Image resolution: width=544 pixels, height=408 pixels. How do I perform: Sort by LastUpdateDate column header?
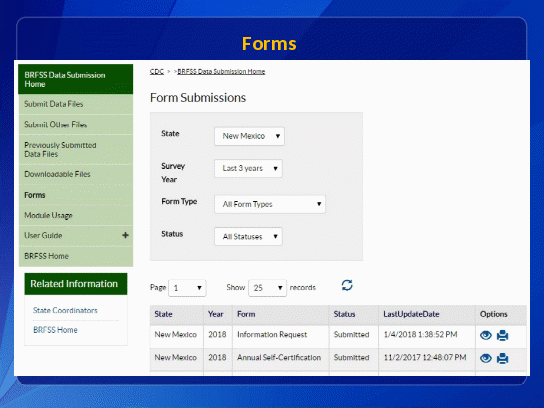[x=411, y=314]
